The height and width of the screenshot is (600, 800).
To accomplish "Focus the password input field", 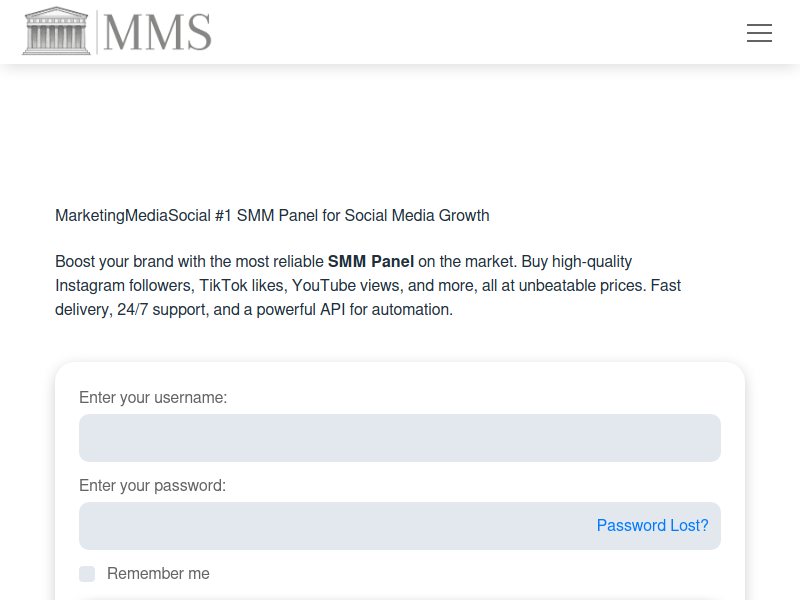I will [x=399, y=526].
